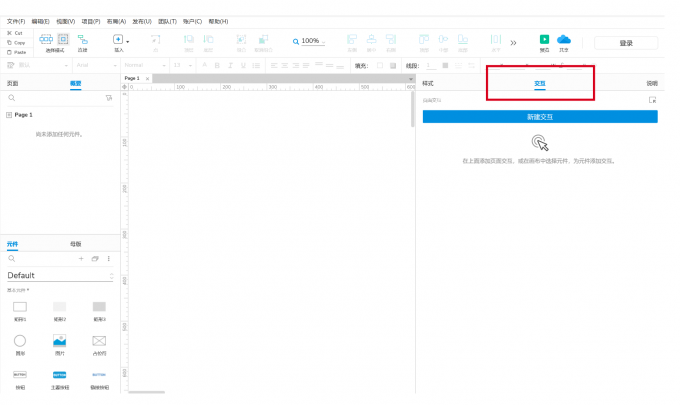
Task: Click the Cut button in the toolbar
Action: [x=15, y=33]
